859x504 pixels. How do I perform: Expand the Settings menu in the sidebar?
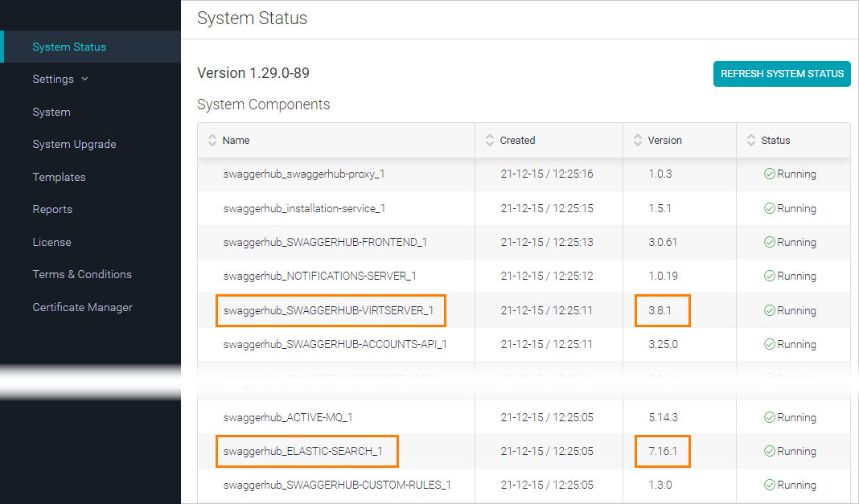[x=53, y=79]
